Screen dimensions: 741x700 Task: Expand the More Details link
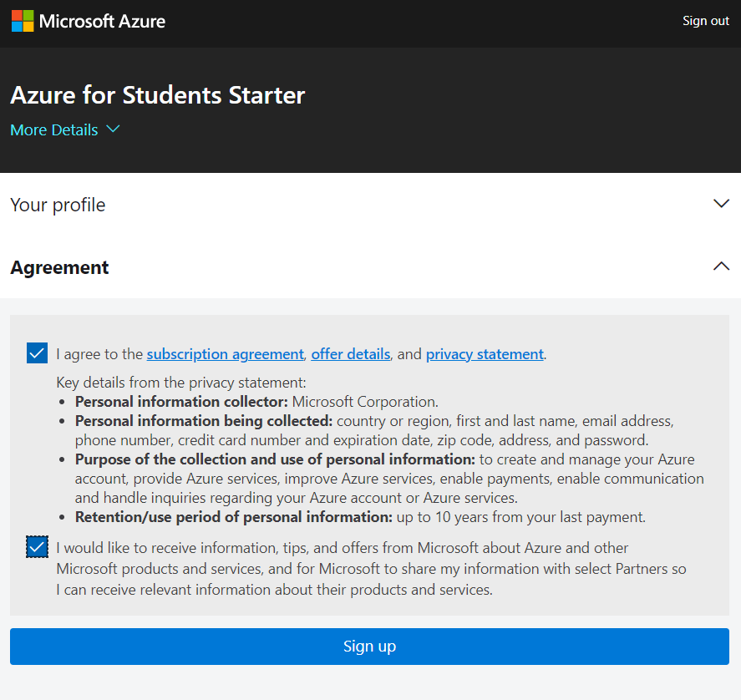[65, 129]
